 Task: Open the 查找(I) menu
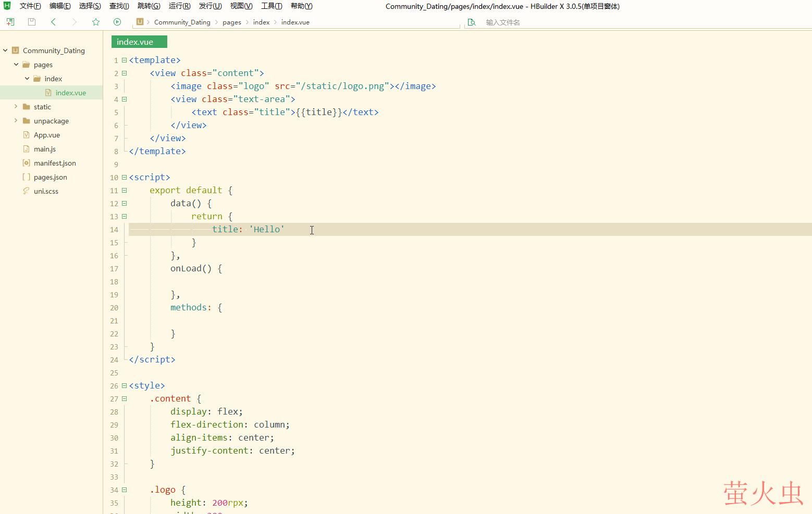(119, 6)
